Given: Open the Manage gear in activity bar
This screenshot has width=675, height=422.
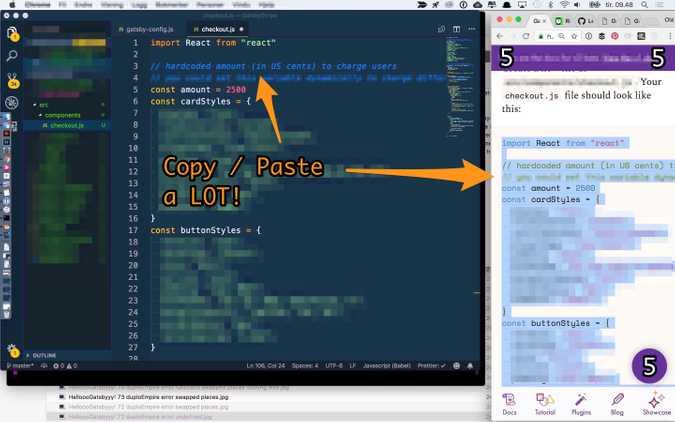Looking at the screenshot, I should point(12,350).
